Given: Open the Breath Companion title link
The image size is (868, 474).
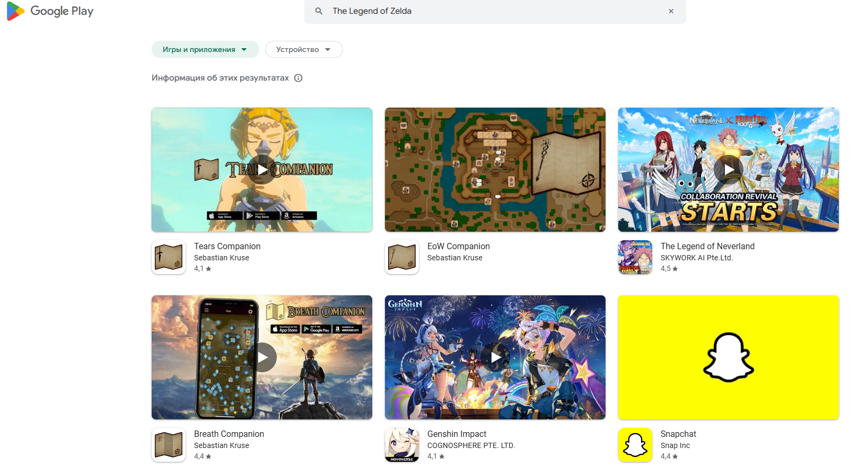Looking at the screenshot, I should point(229,434).
